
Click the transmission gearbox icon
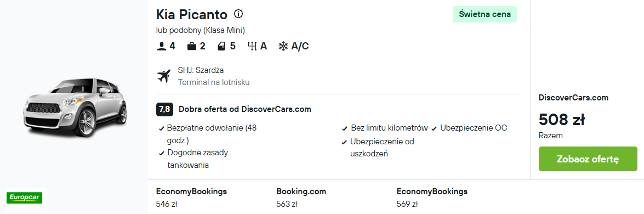click(252, 46)
